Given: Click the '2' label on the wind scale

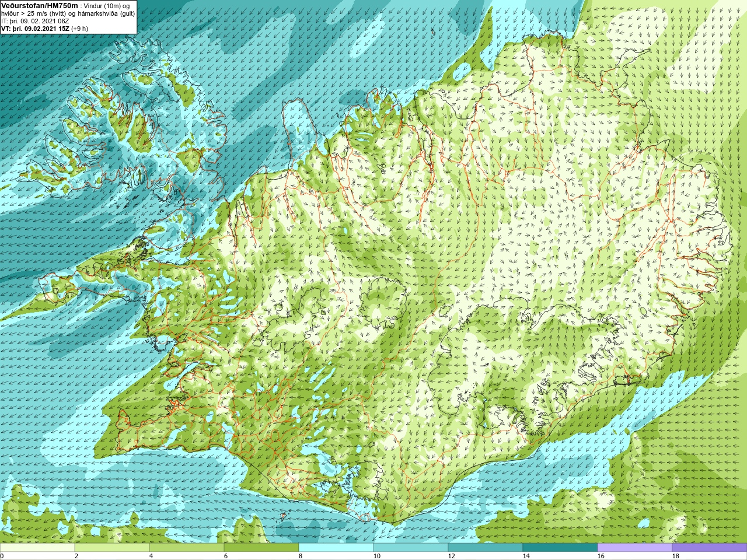Looking at the screenshot, I should tap(76, 556).
